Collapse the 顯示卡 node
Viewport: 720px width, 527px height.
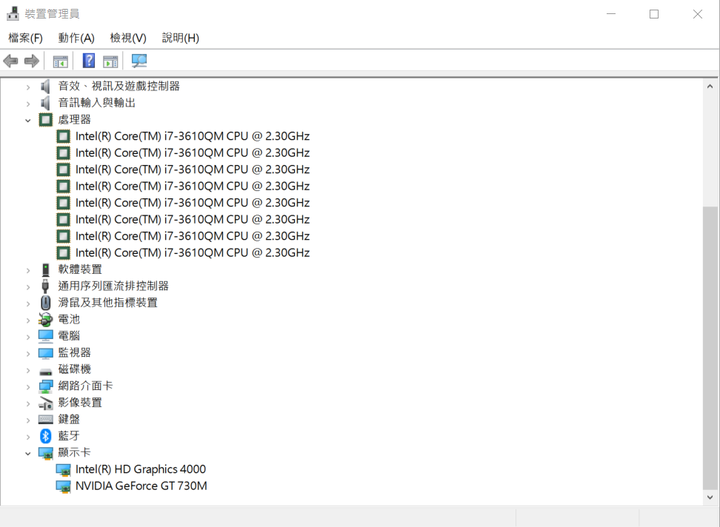point(28,454)
